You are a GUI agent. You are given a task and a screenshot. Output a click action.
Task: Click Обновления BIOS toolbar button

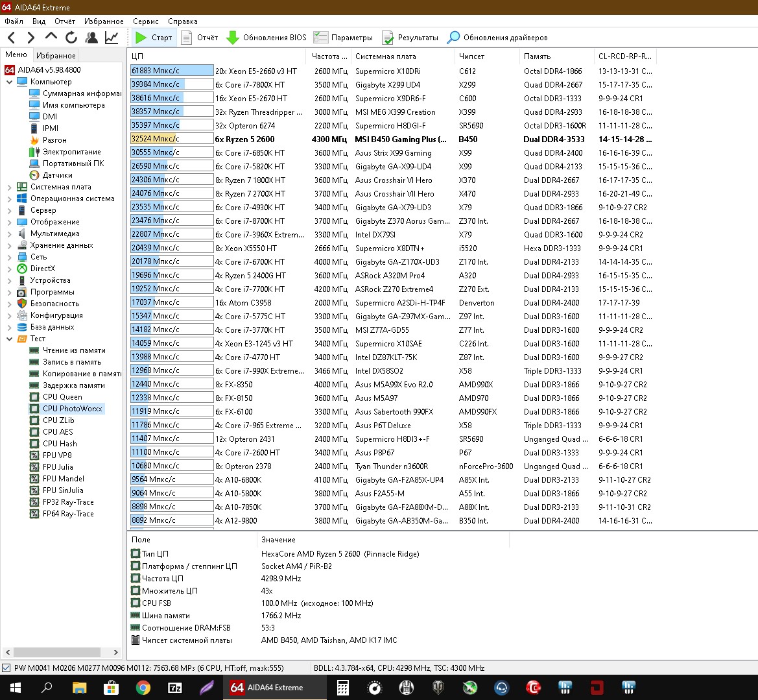[x=266, y=37]
